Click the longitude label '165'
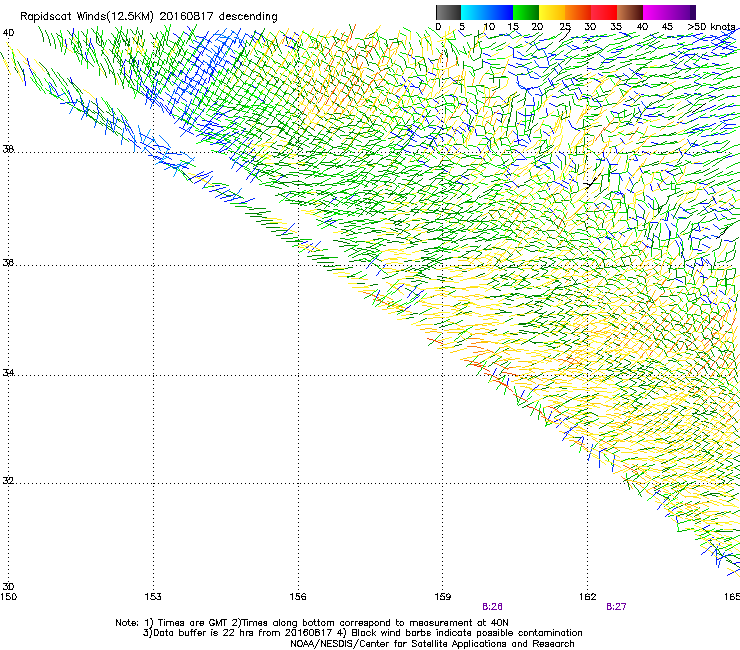This screenshot has width=740, height=650. (x=732, y=597)
